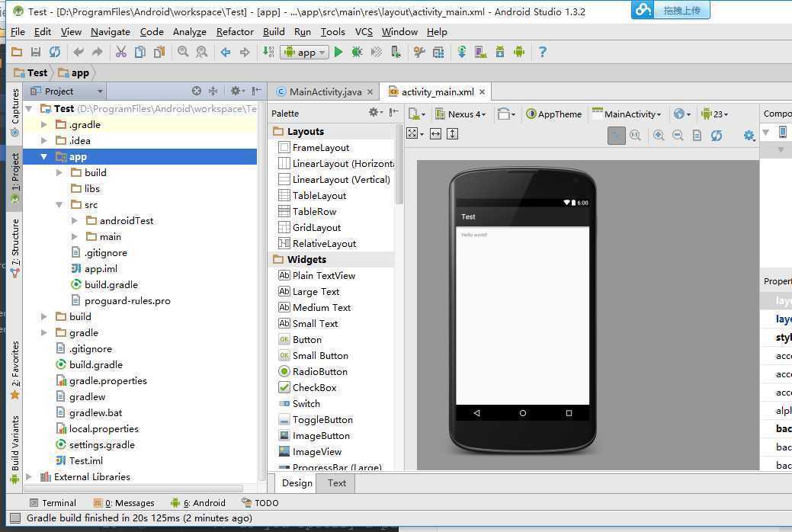Open the Project Structure icon

click(438, 52)
